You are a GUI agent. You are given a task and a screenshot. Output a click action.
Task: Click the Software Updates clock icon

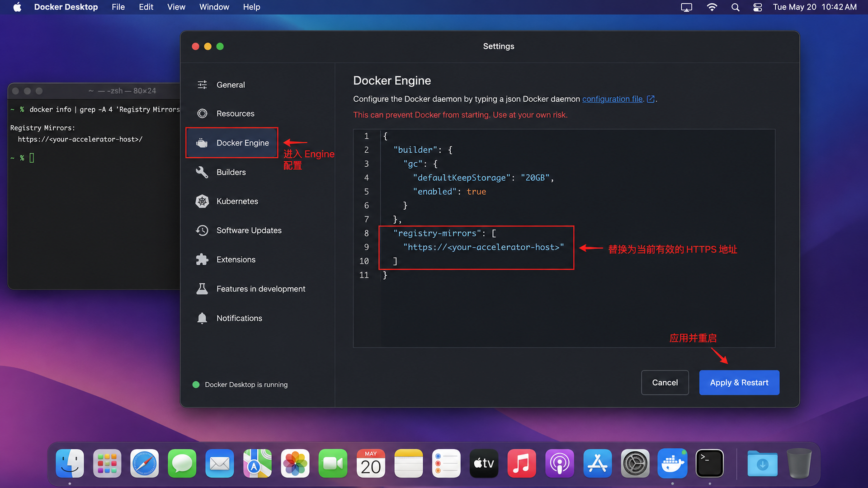click(x=202, y=230)
